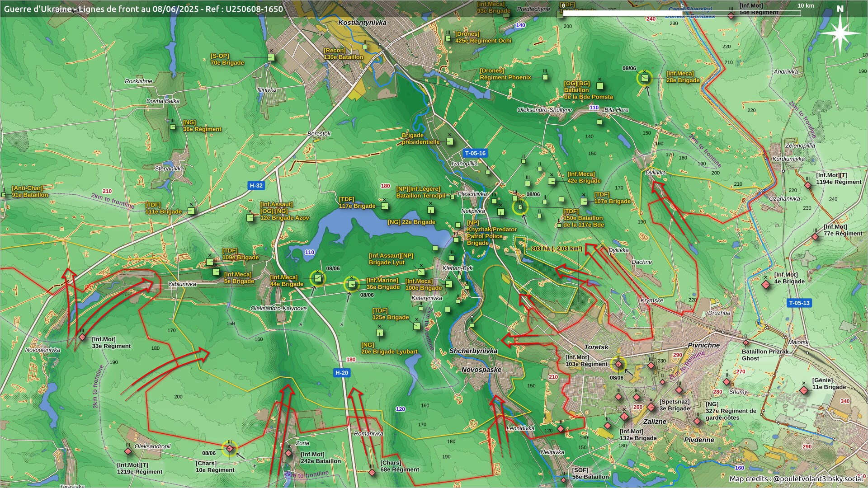The height and width of the screenshot is (488, 868).
Task: Select the 130e Bataillon Recon unit square
Action: point(365,47)
